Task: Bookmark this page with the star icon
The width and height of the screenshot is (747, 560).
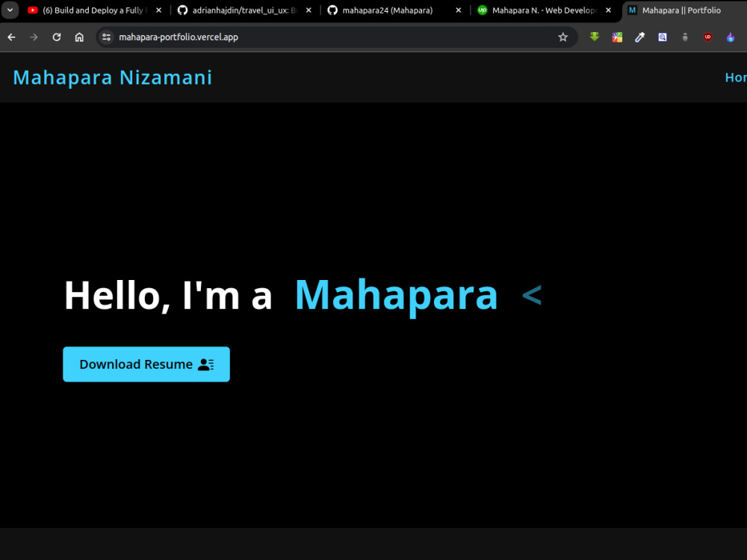Action: (562, 37)
